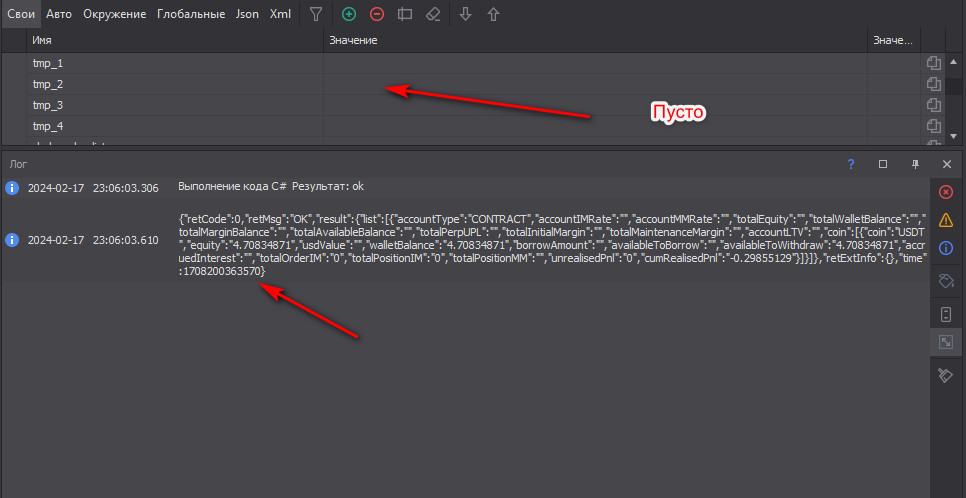Select the tmp_4 variable row

point(473,126)
